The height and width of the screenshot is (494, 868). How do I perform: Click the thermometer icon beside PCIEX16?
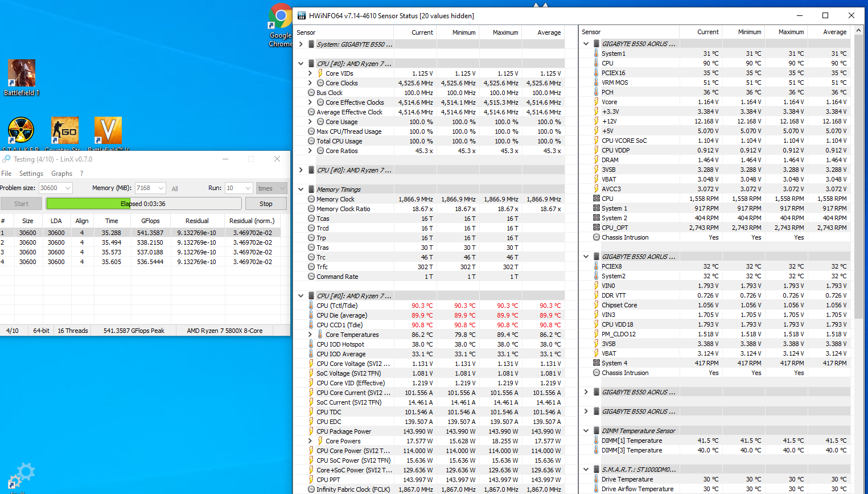[596, 73]
